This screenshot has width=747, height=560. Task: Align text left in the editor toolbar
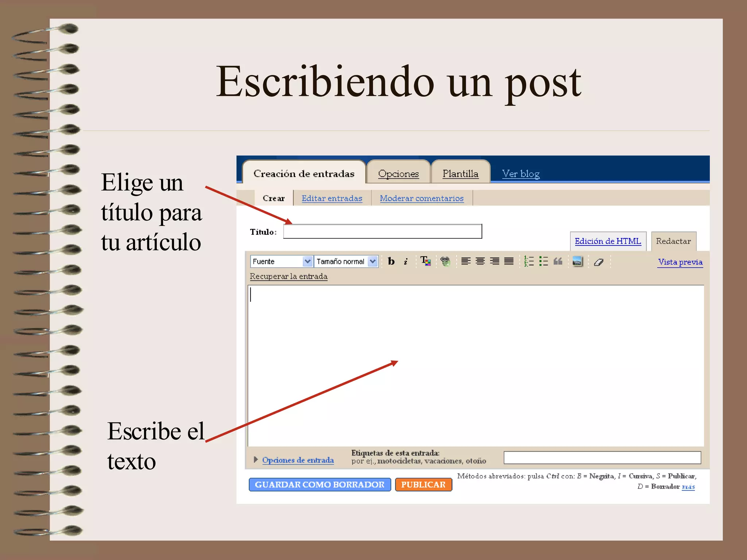(466, 261)
